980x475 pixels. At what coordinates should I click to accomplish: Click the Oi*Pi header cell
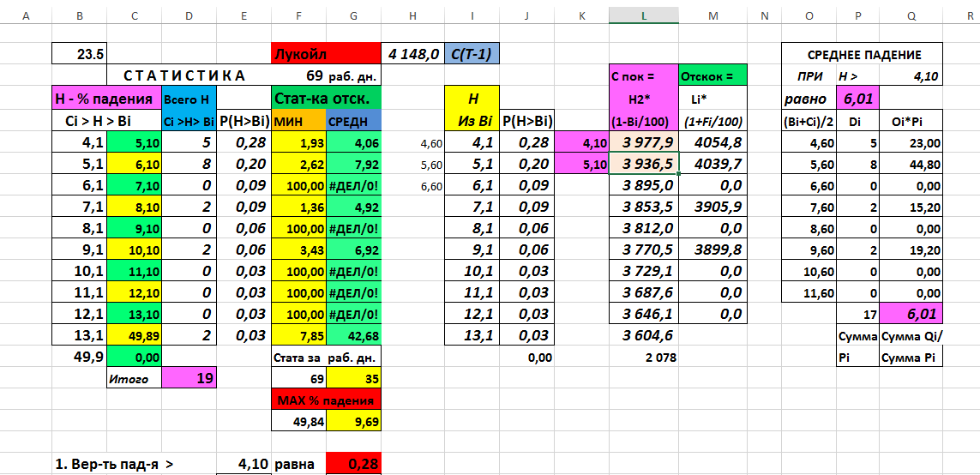pos(911,119)
